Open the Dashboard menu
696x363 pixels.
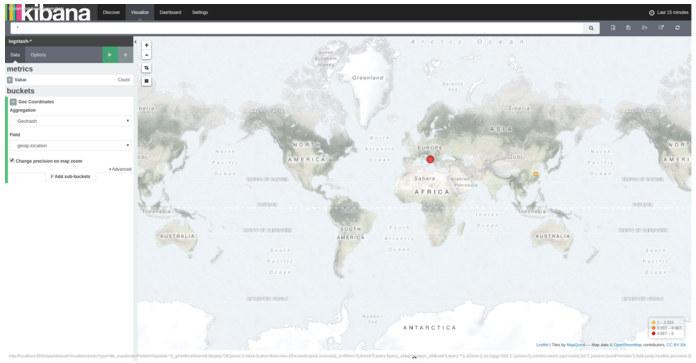click(x=170, y=12)
